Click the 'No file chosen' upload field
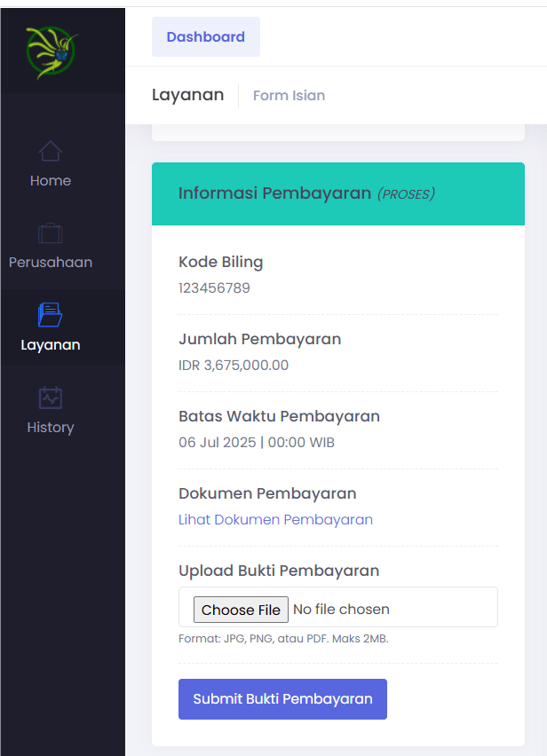This screenshot has height=756, width=547. click(x=341, y=610)
